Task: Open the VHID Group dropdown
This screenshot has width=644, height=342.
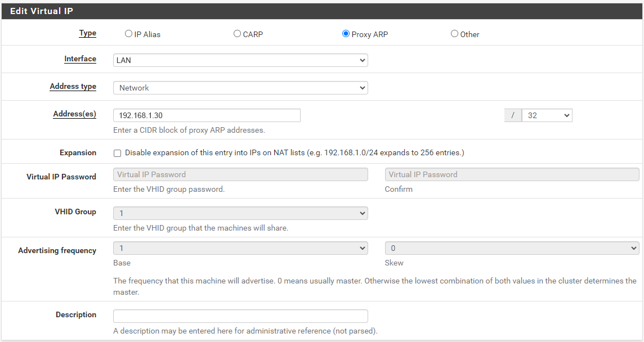Action: click(240, 213)
